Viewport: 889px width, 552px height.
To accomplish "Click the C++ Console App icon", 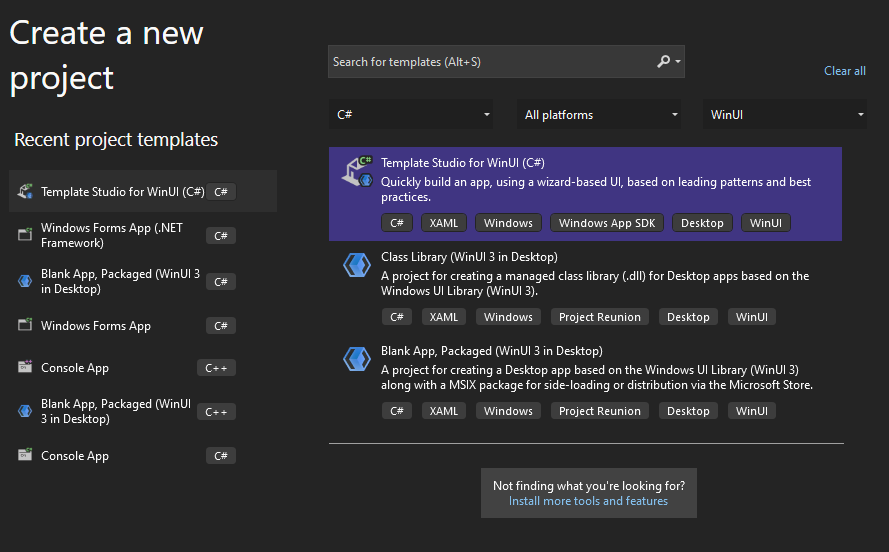I will (x=25, y=367).
